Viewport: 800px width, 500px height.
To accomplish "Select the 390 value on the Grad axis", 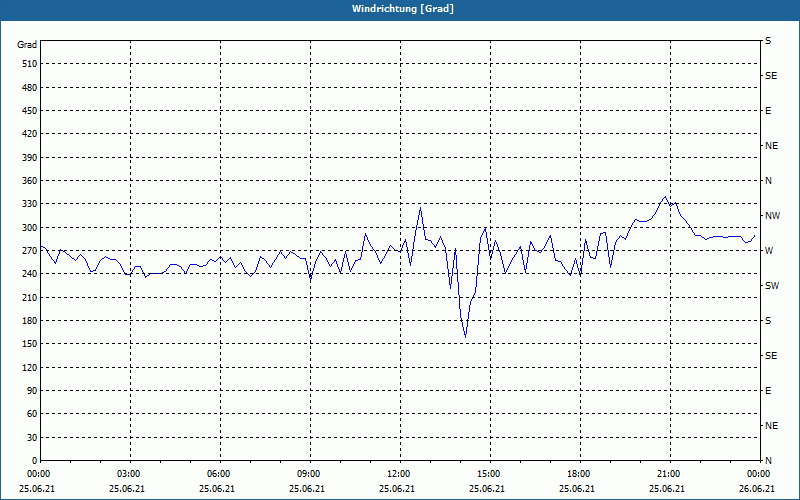I will [x=30, y=158].
